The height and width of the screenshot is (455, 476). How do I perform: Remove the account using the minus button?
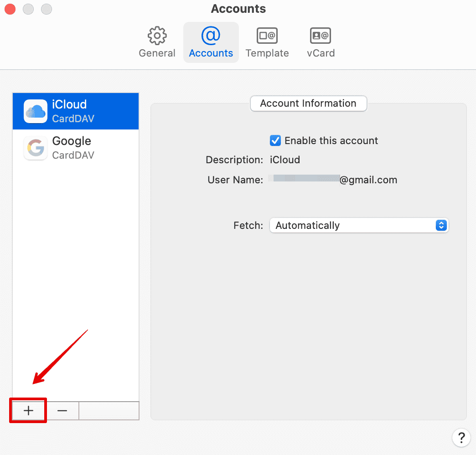click(62, 411)
